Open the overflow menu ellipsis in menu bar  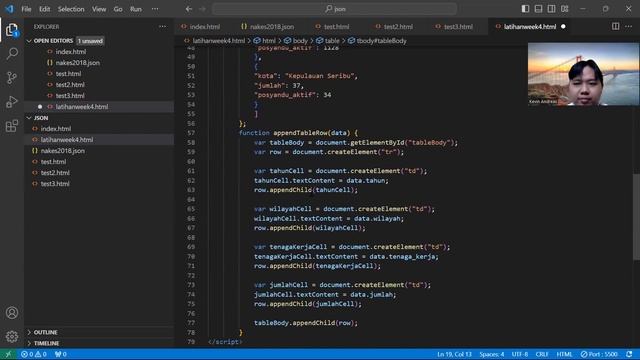pos(155,9)
